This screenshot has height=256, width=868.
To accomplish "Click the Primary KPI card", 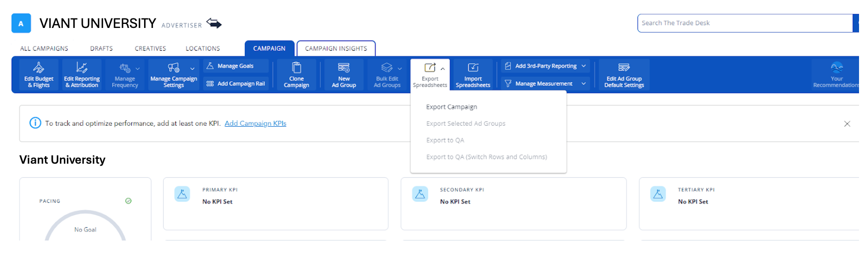I will pos(276,204).
